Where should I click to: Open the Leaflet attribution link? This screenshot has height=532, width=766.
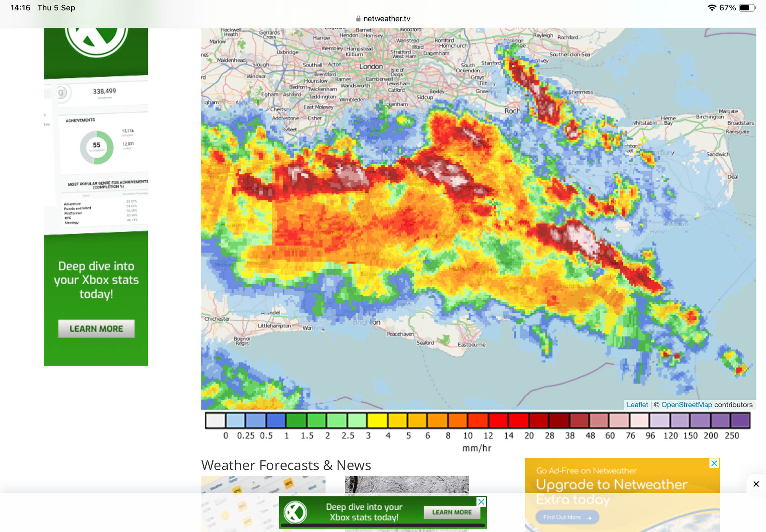click(637, 404)
